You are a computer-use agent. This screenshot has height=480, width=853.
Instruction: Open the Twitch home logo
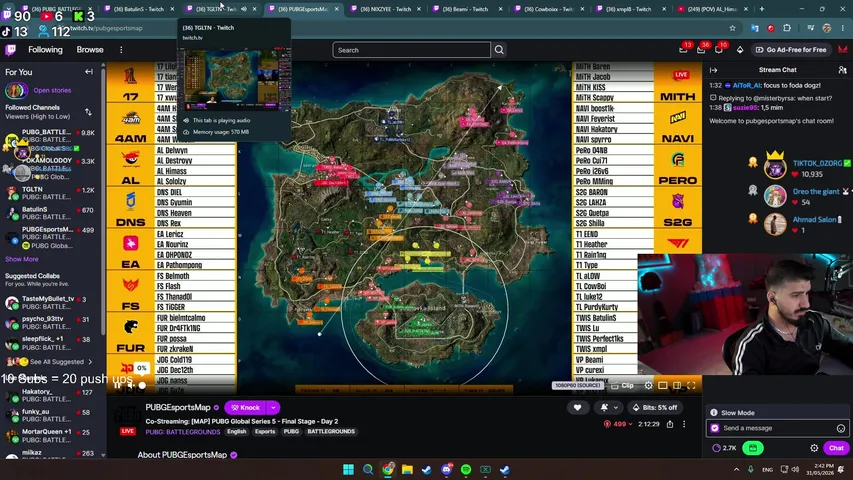[10, 50]
